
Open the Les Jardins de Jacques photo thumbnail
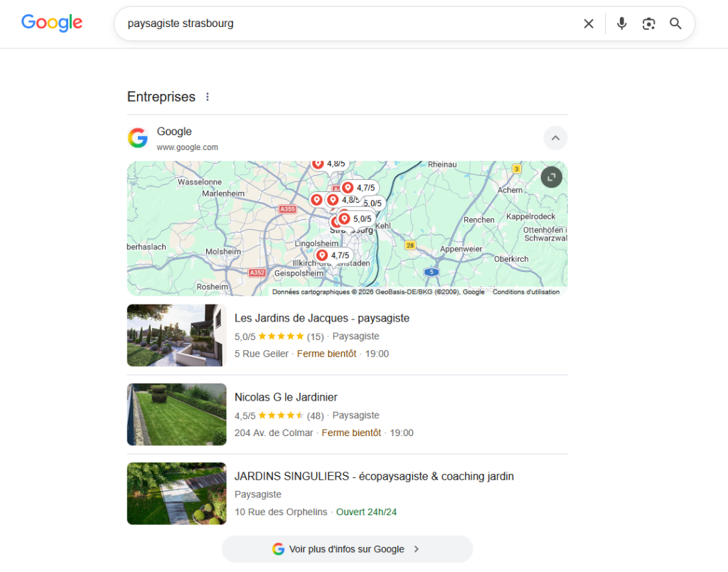177,335
